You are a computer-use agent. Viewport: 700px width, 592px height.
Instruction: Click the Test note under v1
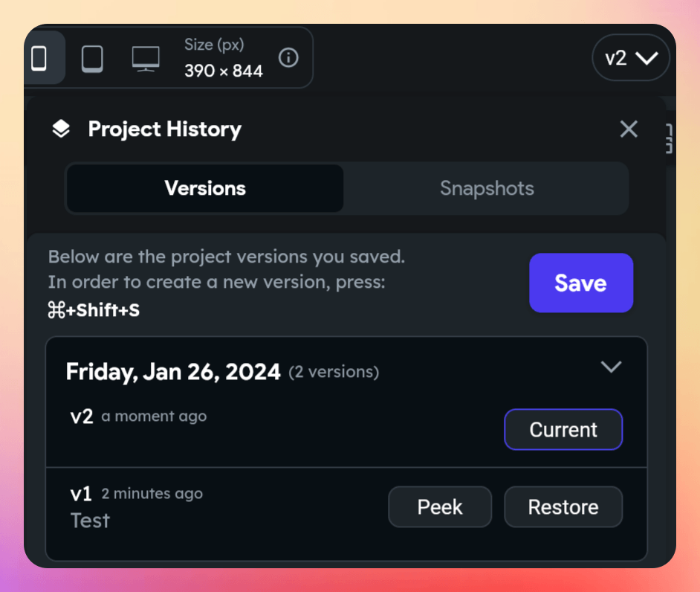pos(89,521)
